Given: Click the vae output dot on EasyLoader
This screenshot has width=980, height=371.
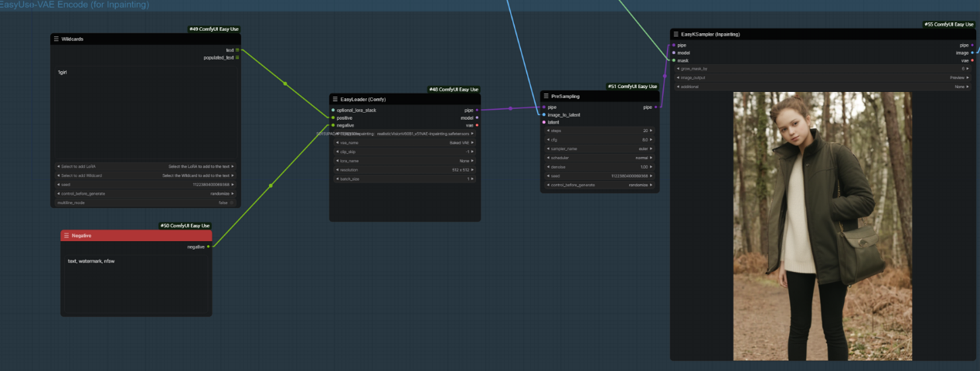Looking at the screenshot, I should 477,125.
